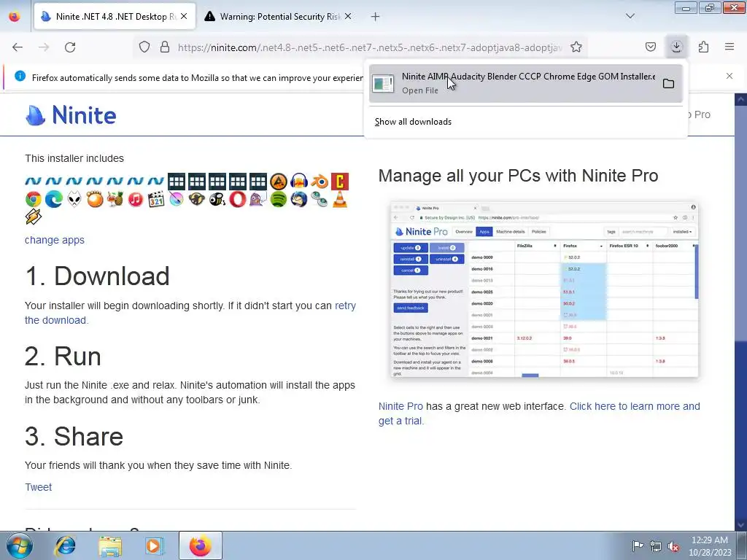Launch Internet Explorer from taskbar
This screenshot has height=560, width=747.
pyautogui.click(x=65, y=545)
